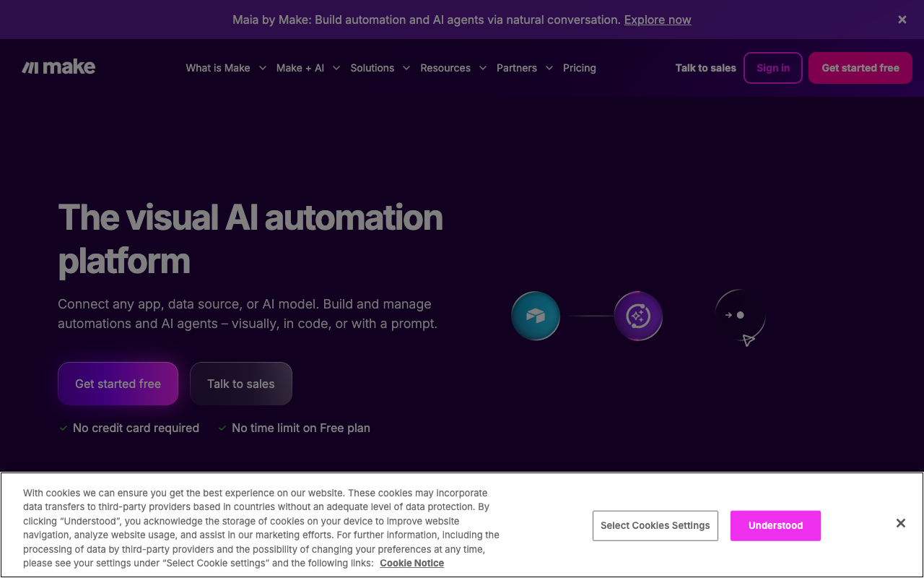Image resolution: width=924 pixels, height=578 pixels.
Task: Expand the Solutions menu chevron
Action: 406,68
